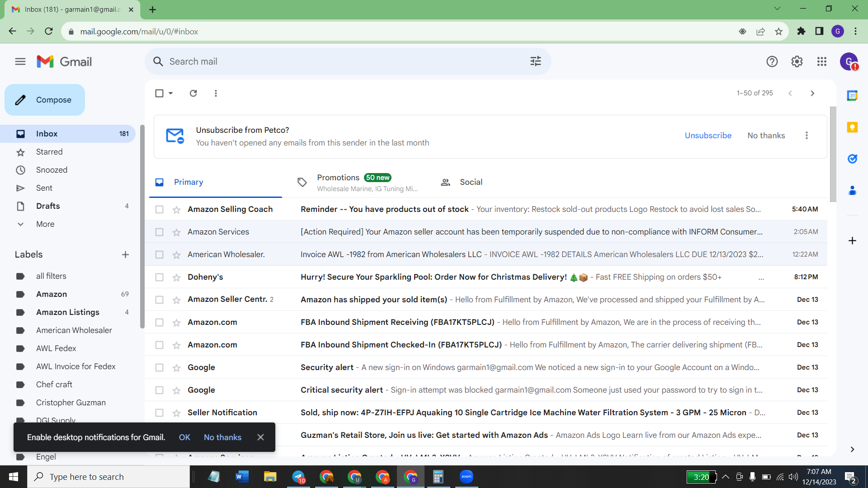868x488 pixels.
Task: Open select dropdown arrow beside select-all checkbox
Action: tap(170, 93)
